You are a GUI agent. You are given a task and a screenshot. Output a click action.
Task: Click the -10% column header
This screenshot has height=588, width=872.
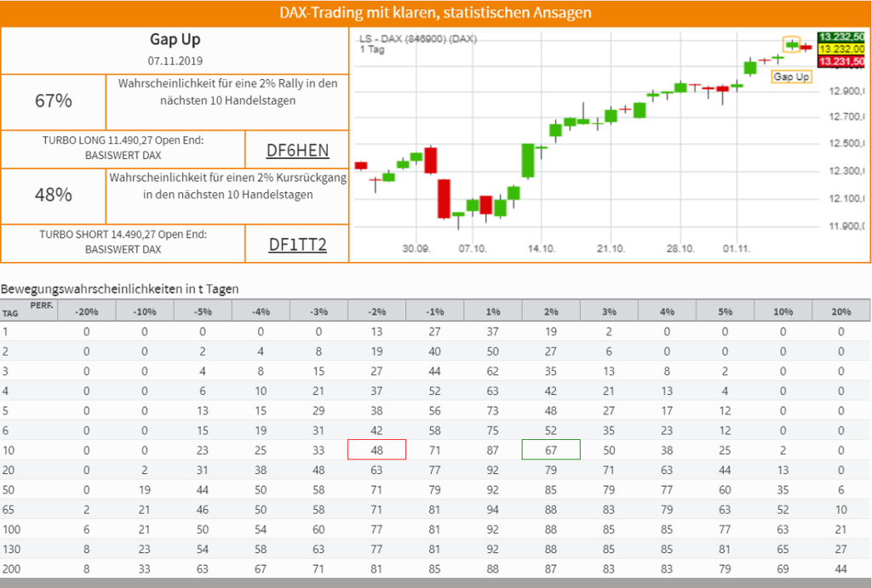coord(145,311)
